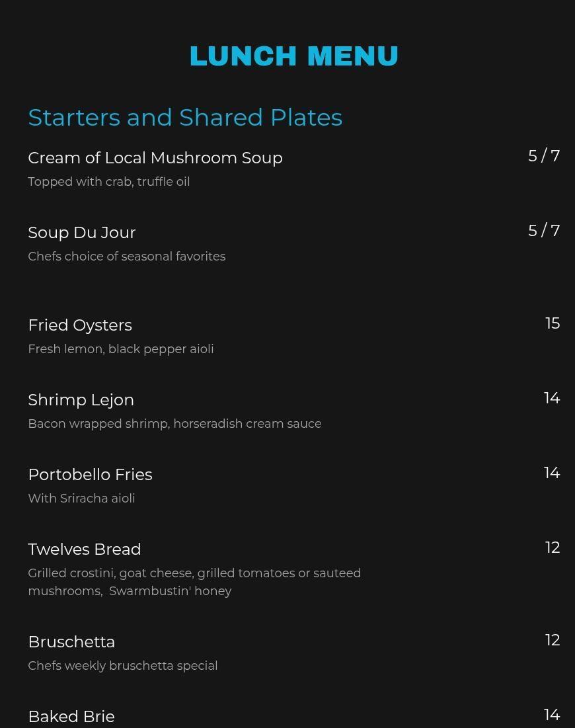Select the Bruschetta menu item
Screen dimensions: 575x728
click(x=71, y=642)
